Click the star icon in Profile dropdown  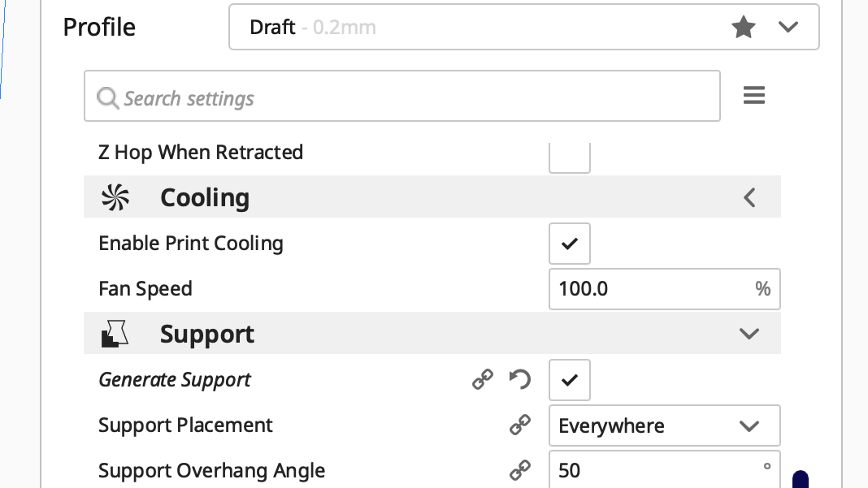pos(743,28)
